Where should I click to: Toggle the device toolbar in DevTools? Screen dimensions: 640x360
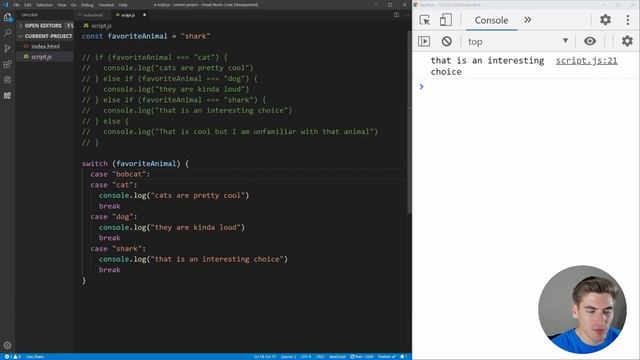[445, 20]
